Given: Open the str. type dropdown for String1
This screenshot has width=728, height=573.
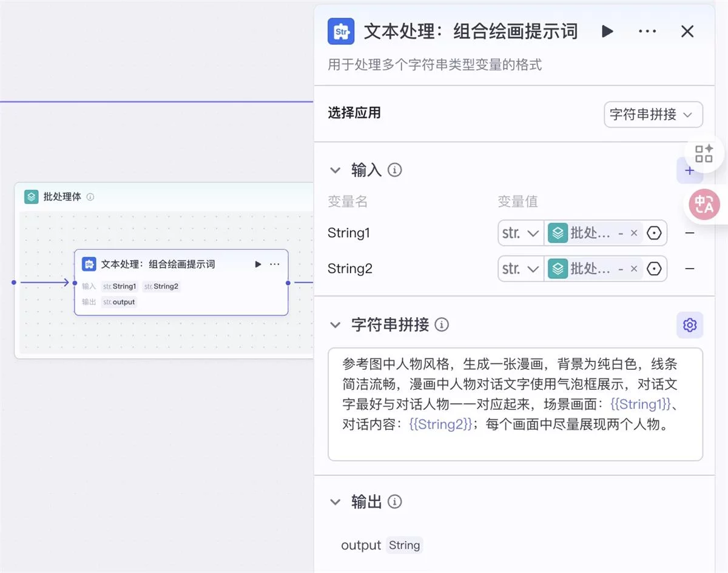Looking at the screenshot, I should click(x=520, y=233).
